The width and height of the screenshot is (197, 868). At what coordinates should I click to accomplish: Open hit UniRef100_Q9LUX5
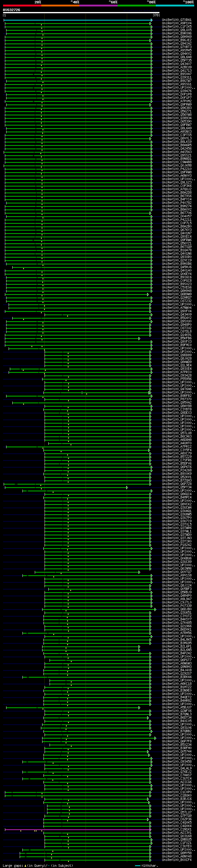177,30
